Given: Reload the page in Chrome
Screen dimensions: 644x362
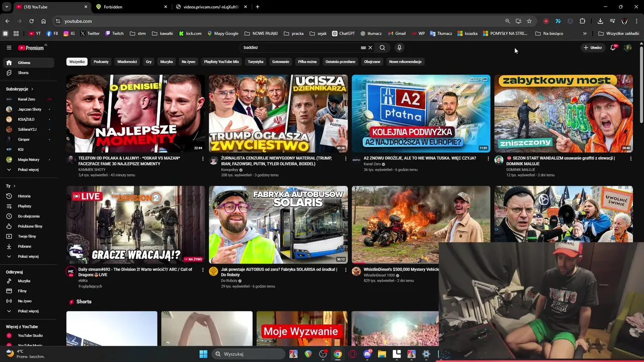Looking at the screenshot, I should (31, 21).
